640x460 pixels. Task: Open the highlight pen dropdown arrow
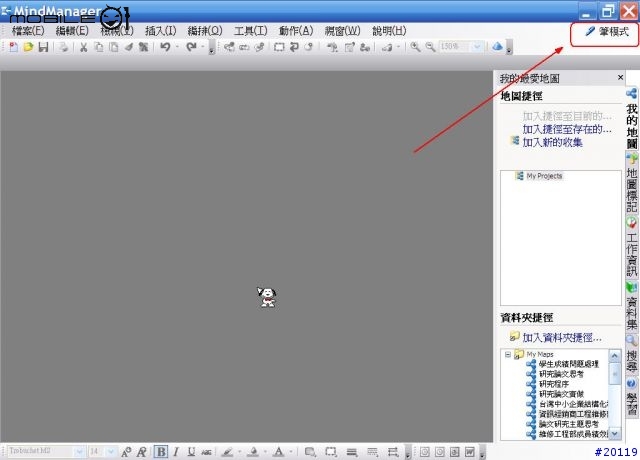(x=240, y=452)
